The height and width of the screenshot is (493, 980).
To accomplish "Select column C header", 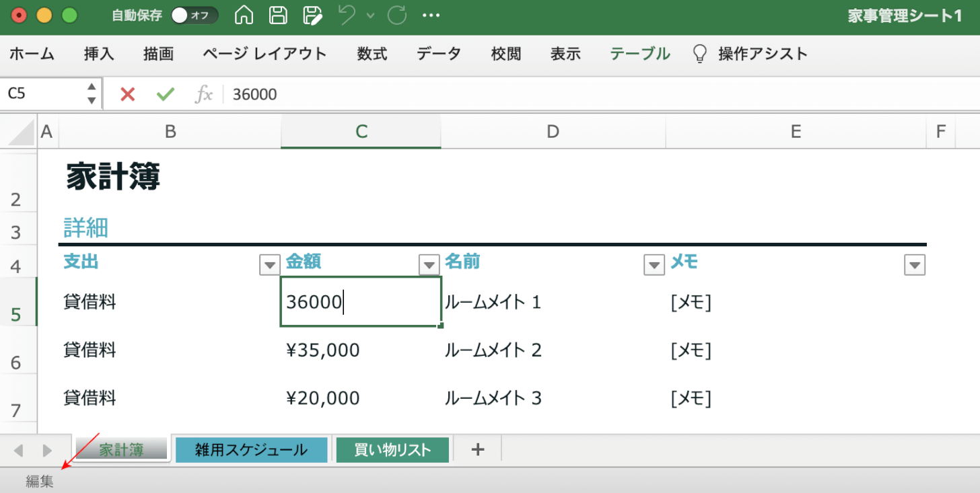I will (361, 132).
